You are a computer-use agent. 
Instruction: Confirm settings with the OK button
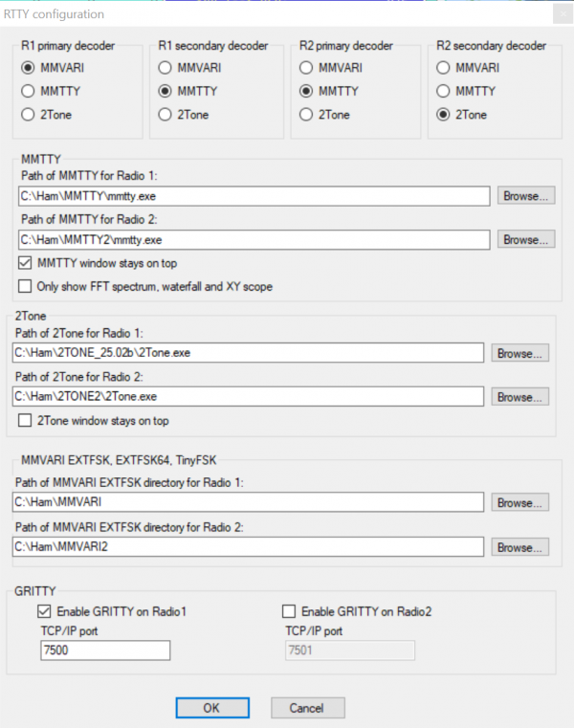pos(212,708)
